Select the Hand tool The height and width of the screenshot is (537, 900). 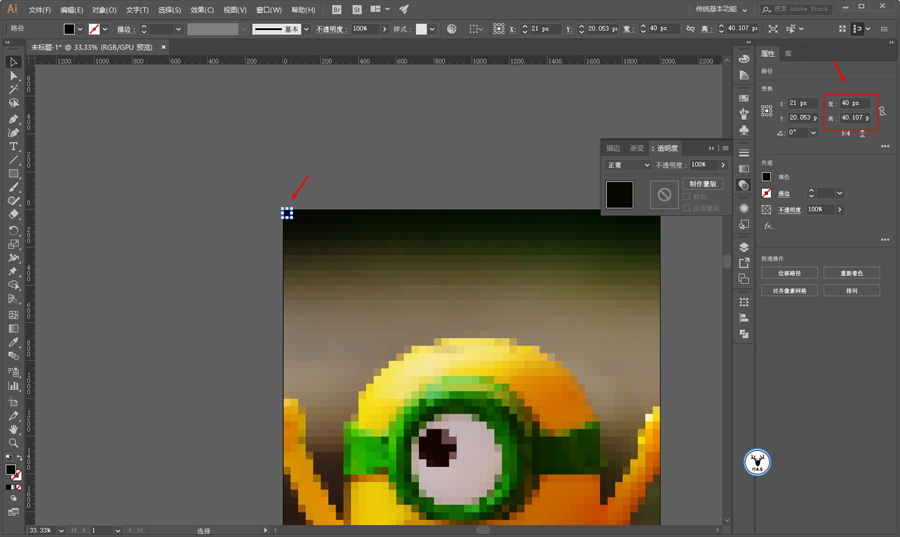(14, 429)
